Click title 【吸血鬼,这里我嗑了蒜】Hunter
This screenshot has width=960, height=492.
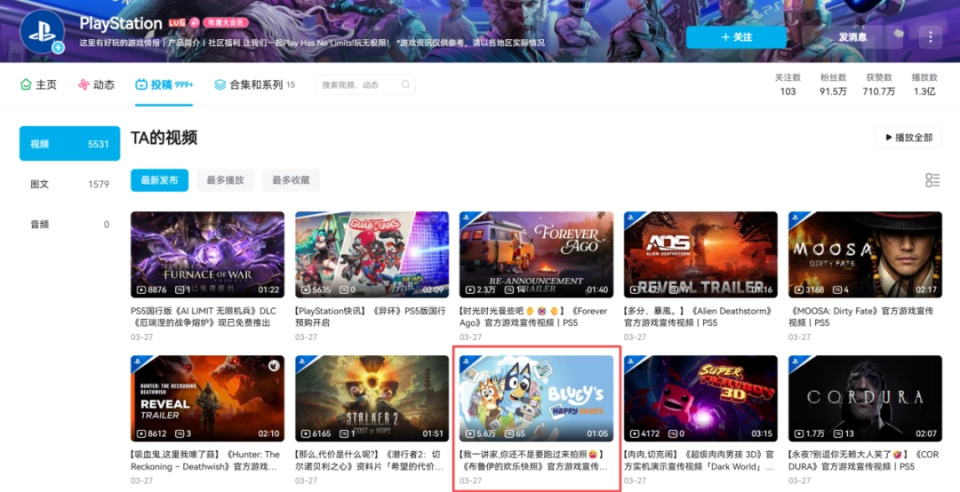point(205,461)
